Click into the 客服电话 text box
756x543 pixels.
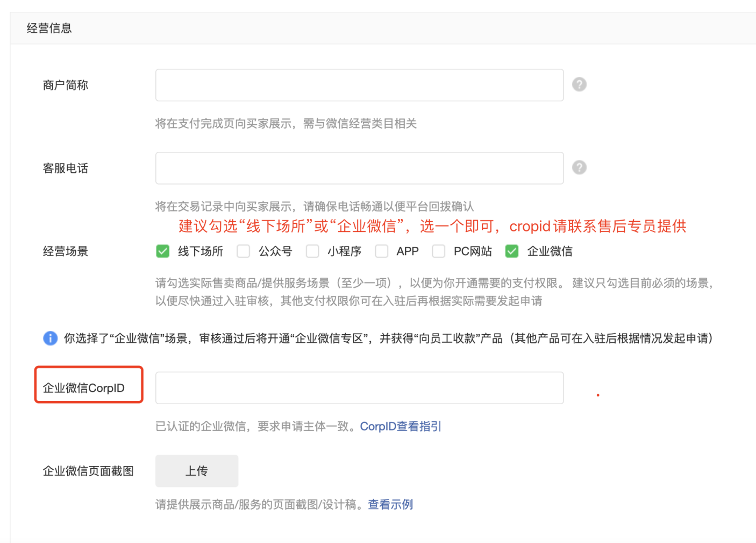coord(359,168)
